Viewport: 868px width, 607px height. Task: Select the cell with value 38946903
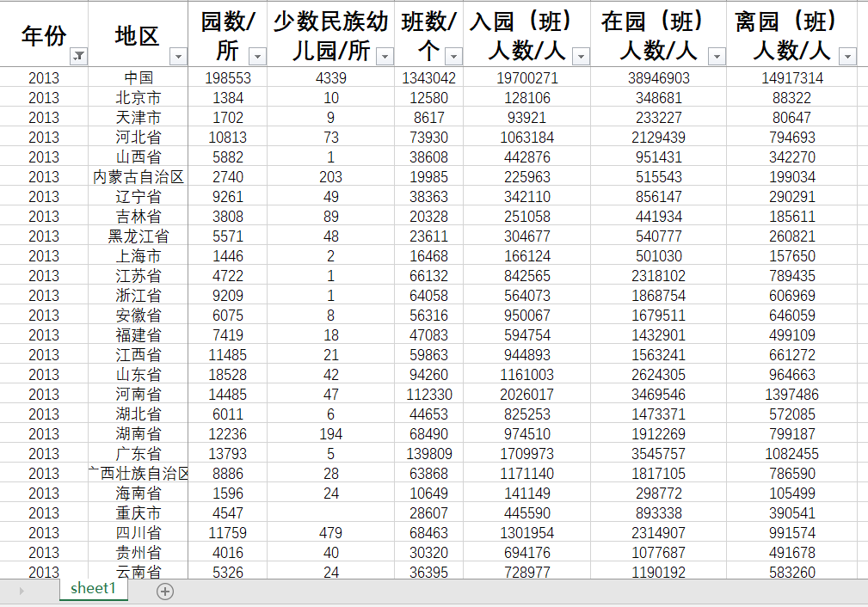point(658,78)
